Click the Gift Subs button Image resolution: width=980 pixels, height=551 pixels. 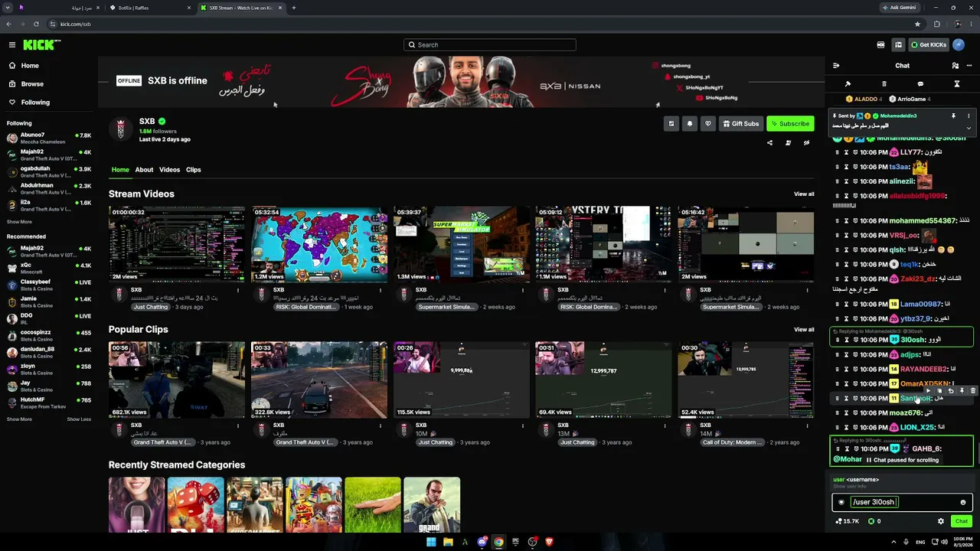(x=740, y=123)
